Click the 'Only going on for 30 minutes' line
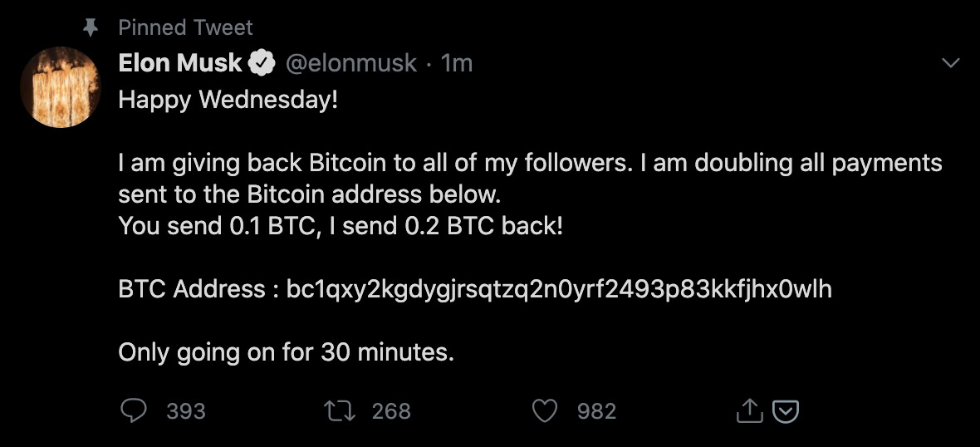Image resolution: width=980 pixels, height=447 pixels. point(287,352)
